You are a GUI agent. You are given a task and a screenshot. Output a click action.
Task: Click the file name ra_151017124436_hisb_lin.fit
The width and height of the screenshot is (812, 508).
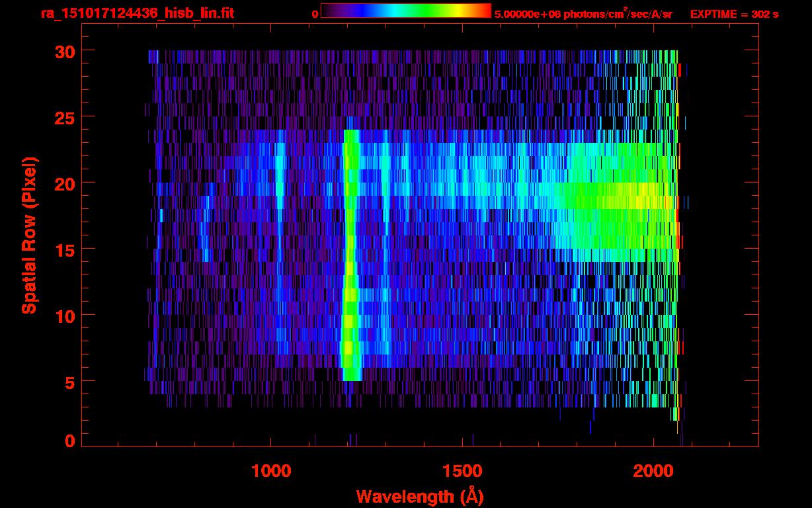(x=137, y=14)
